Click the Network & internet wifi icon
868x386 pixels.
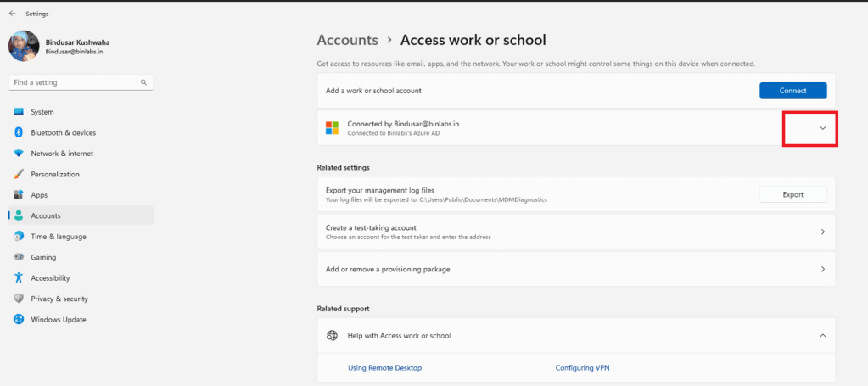click(x=19, y=154)
